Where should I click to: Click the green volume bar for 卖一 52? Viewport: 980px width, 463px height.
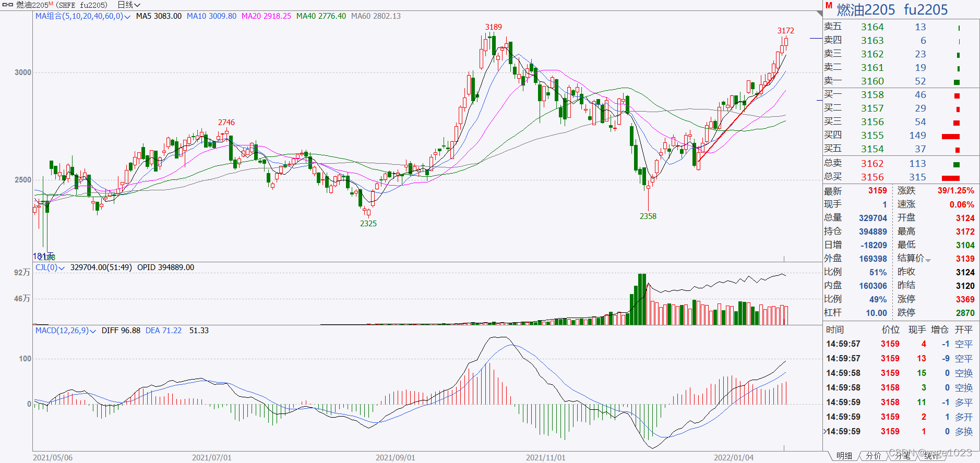click(957, 82)
